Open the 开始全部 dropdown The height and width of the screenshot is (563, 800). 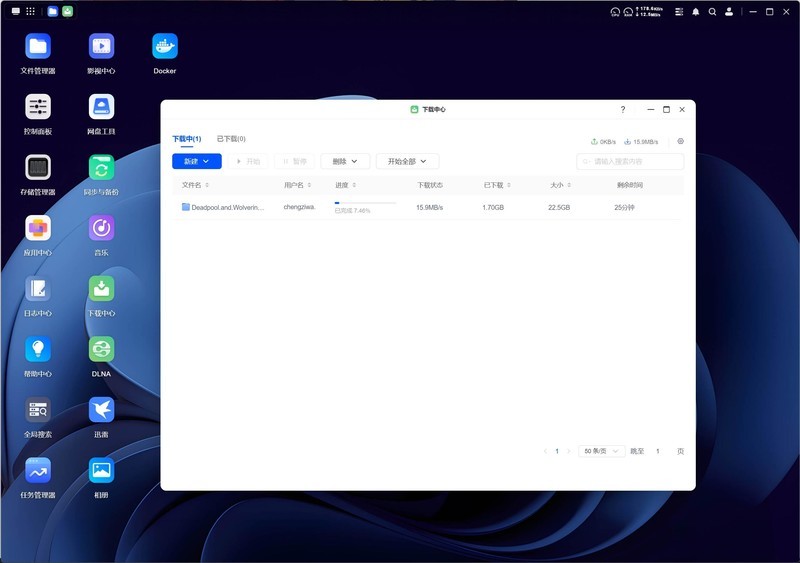[x=407, y=161]
